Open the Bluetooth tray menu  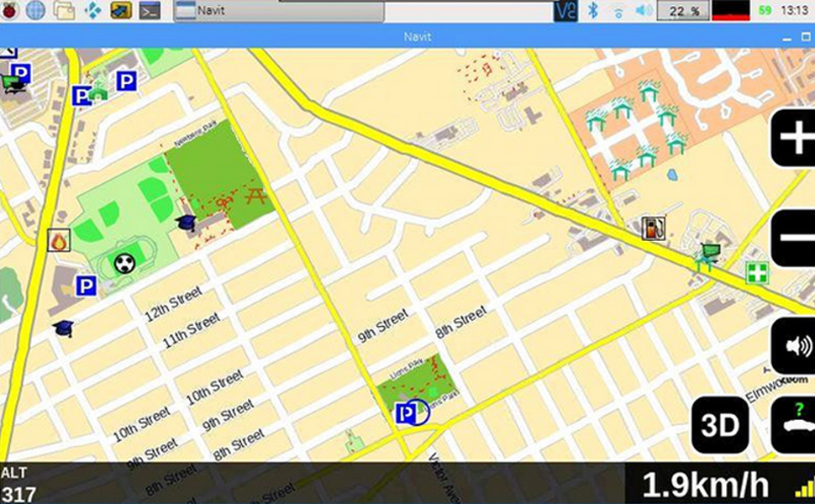coord(592,10)
